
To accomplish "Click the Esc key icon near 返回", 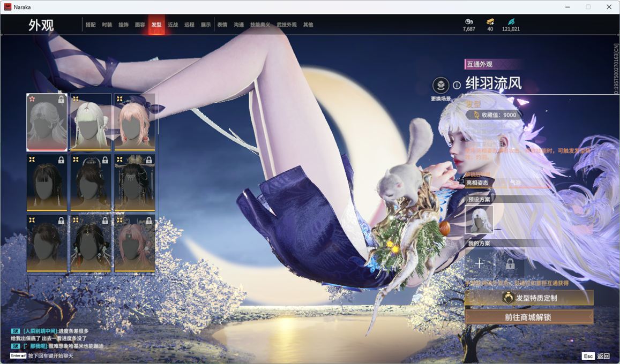I will pos(588,356).
